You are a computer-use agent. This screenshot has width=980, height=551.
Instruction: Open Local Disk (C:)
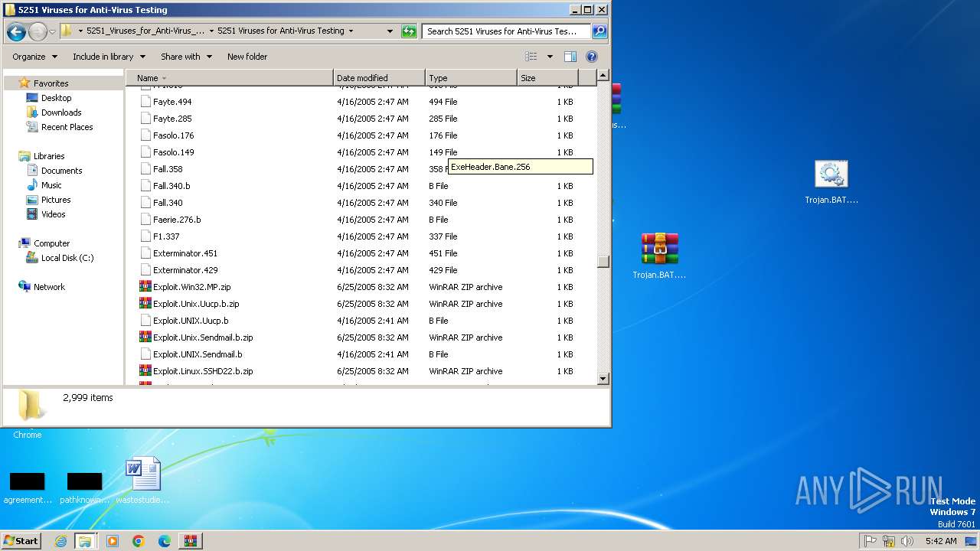67,258
